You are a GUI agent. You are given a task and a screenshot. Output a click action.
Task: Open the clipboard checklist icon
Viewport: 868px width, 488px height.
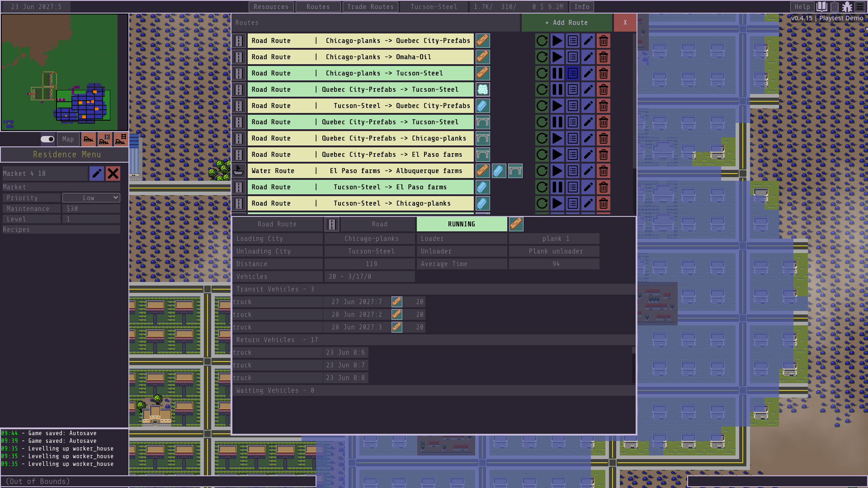pos(834,7)
